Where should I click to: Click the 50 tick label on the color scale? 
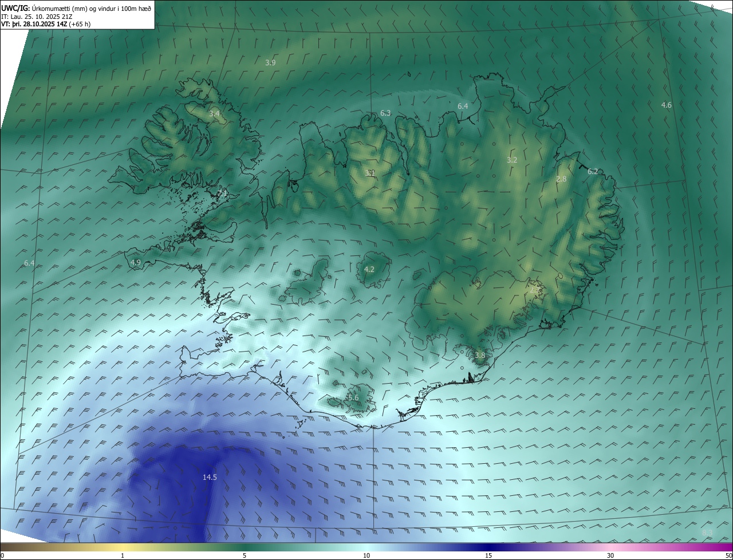[728, 555]
